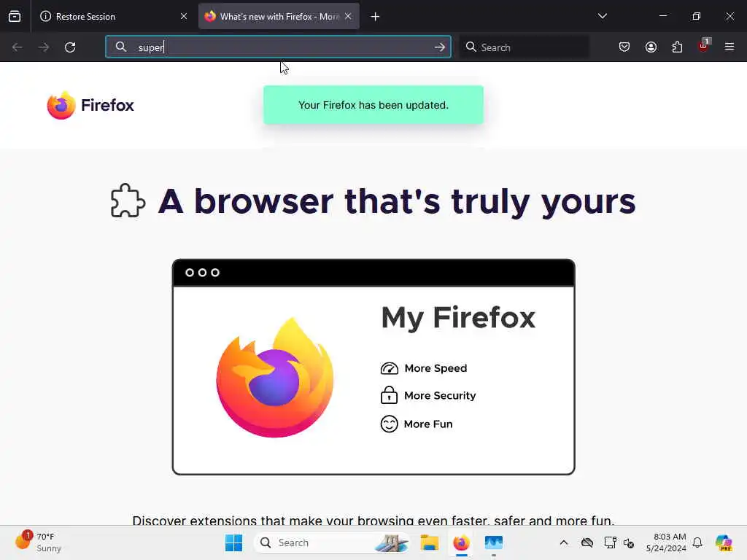
Task: Open File Explorer from the taskbar
Action: click(429, 542)
